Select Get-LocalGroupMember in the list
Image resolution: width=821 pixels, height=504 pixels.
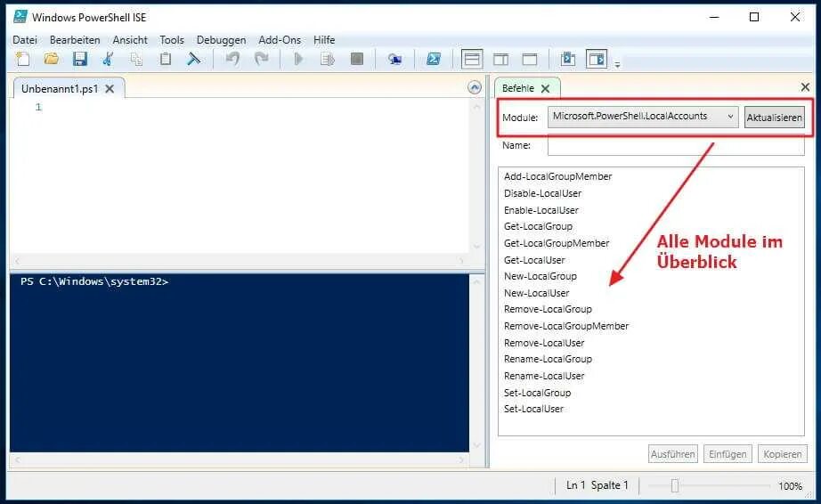pyautogui.click(x=556, y=243)
